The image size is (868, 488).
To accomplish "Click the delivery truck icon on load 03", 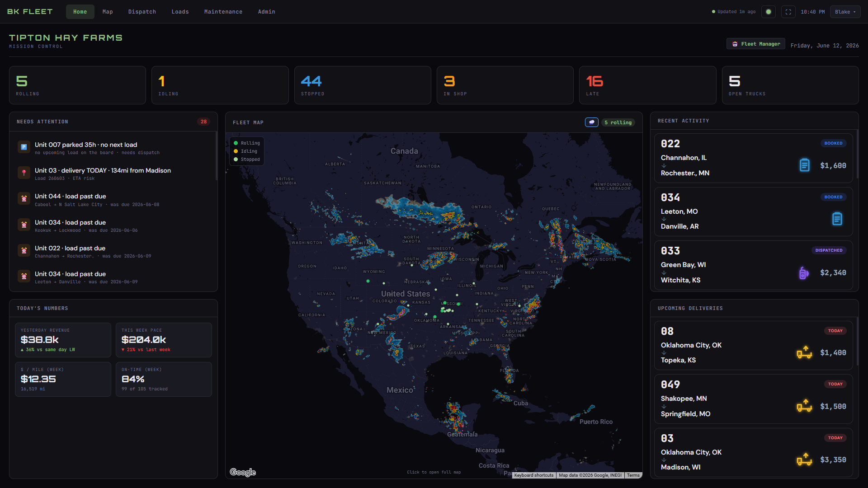I will coord(804,460).
